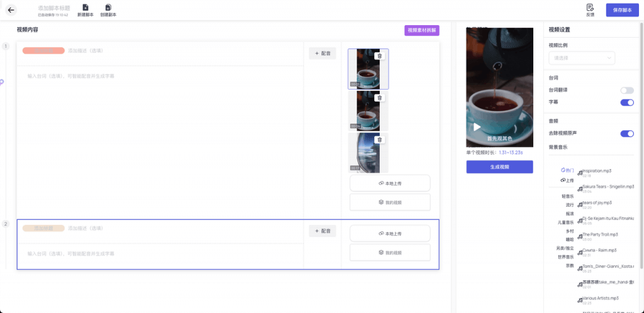The height and width of the screenshot is (313, 644).
Task: Play the preview video
Action: click(478, 126)
